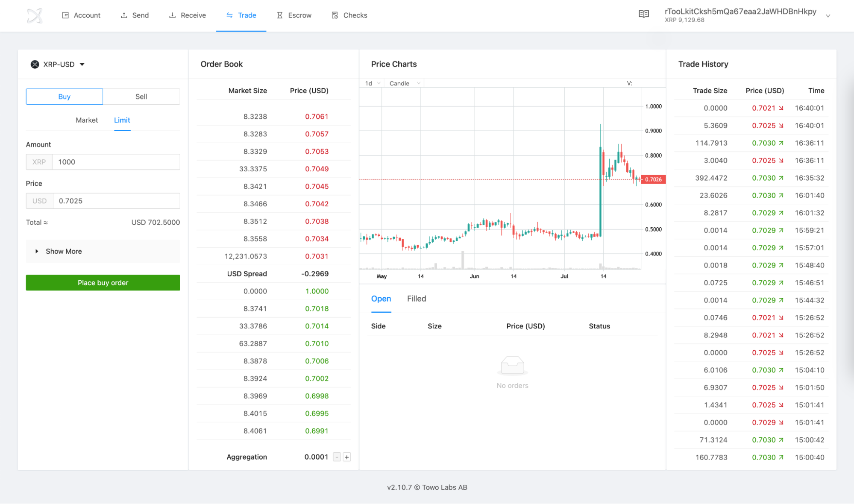854x504 pixels.
Task: Click the remove icon next to XRP-USD pair
Action: click(x=35, y=64)
